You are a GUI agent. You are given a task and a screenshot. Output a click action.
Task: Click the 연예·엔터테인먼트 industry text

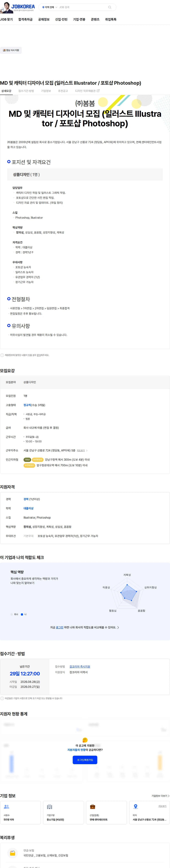pos(98,819)
